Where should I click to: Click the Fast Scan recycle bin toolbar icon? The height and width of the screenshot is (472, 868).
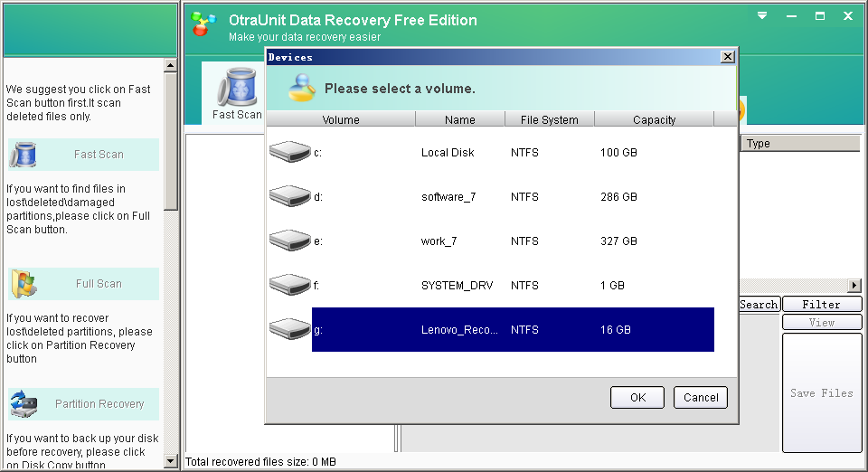click(x=238, y=87)
